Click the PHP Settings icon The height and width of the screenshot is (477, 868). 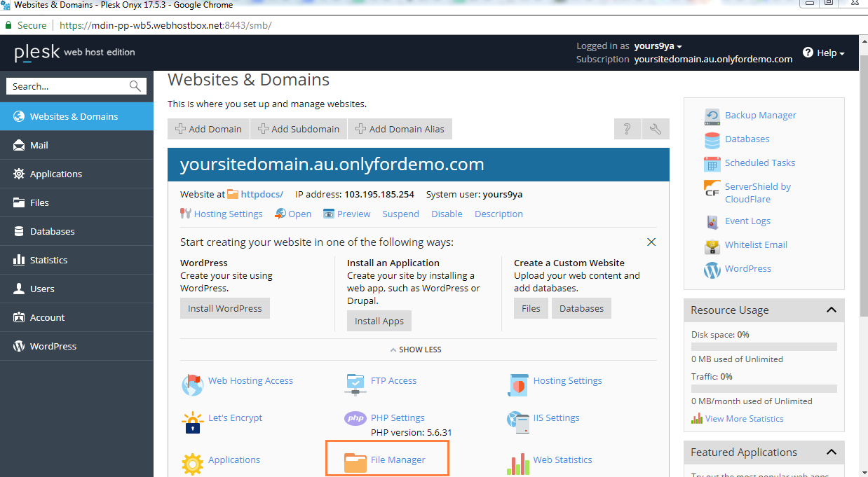[x=355, y=418]
